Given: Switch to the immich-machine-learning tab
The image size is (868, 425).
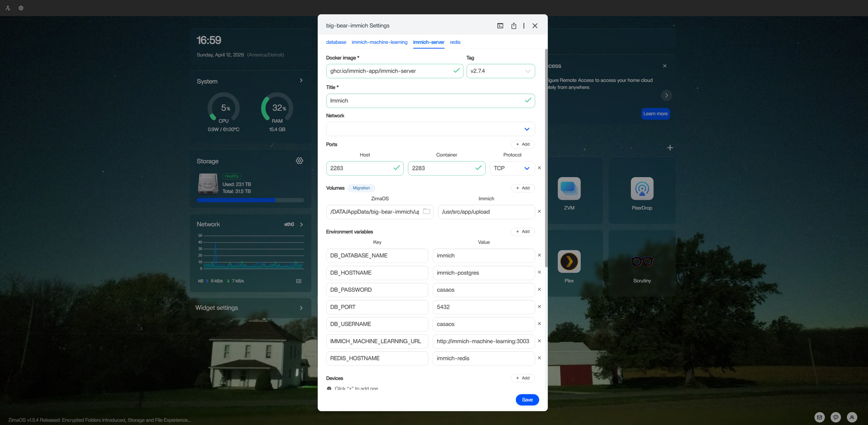Looking at the screenshot, I should (x=379, y=42).
